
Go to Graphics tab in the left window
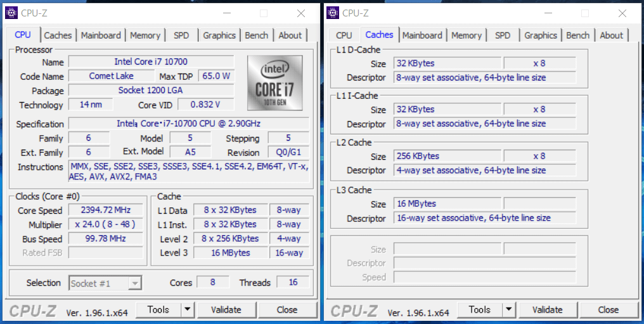point(219,36)
